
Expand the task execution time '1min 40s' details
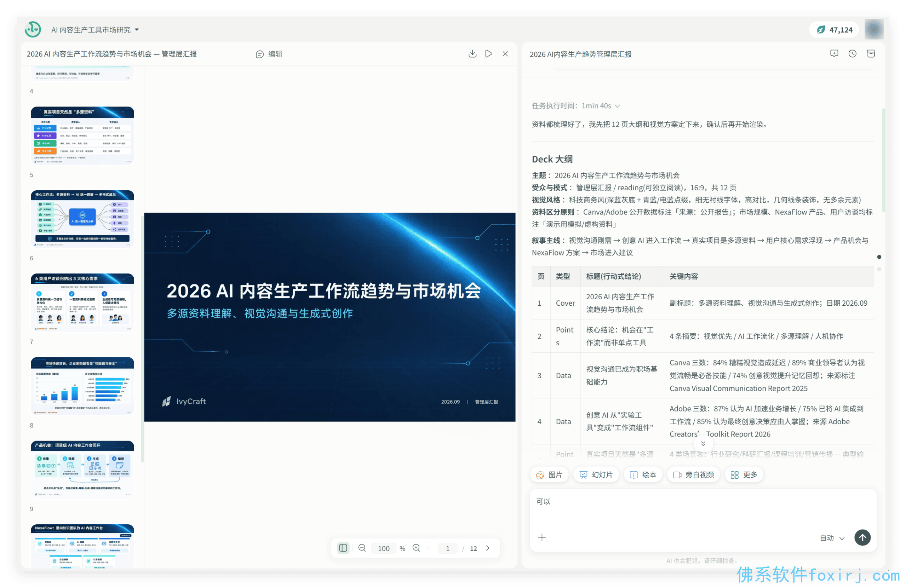coord(576,106)
